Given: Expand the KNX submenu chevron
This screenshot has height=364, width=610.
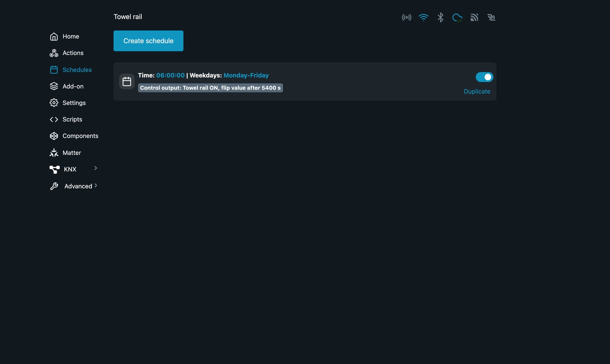Looking at the screenshot, I should (x=96, y=168).
